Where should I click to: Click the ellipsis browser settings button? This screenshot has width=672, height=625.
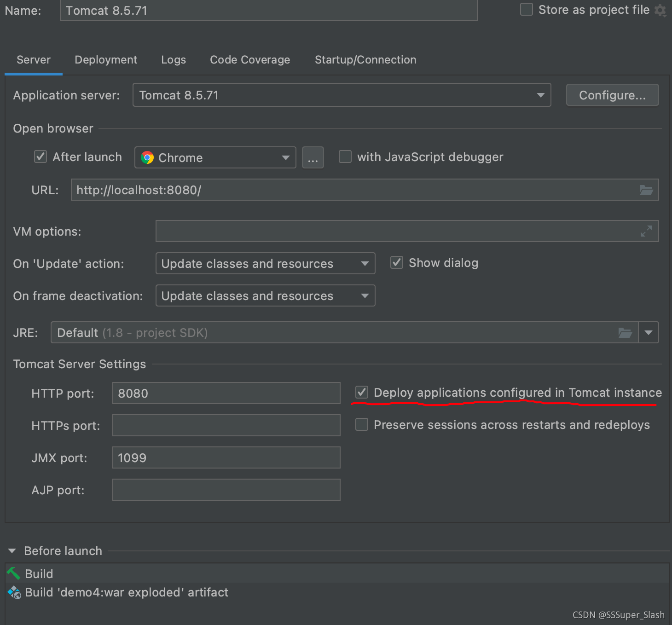point(313,157)
